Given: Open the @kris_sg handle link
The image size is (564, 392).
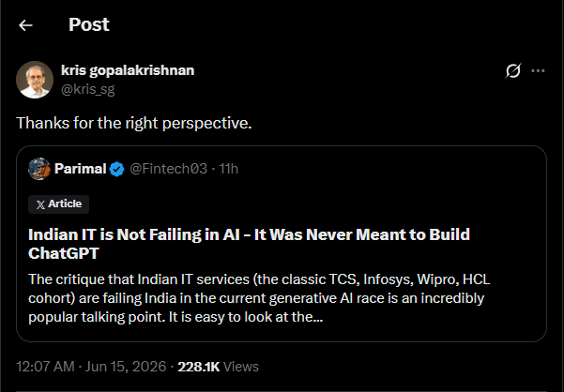Looking at the screenshot, I should point(88,89).
